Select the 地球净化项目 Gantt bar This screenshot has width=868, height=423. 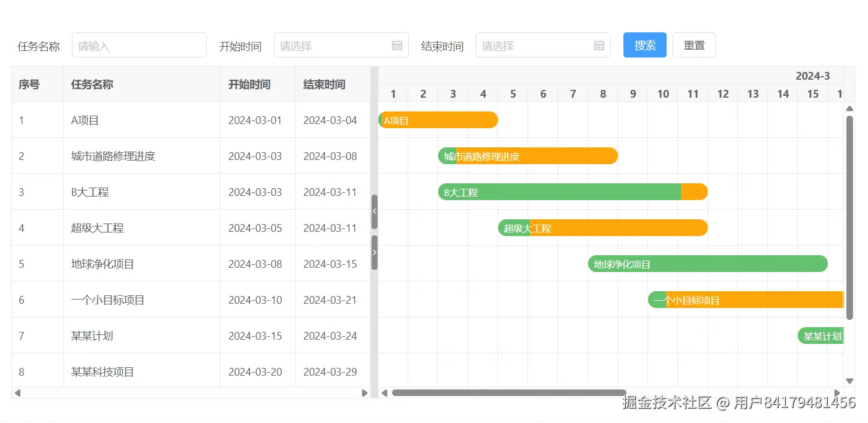click(x=708, y=264)
